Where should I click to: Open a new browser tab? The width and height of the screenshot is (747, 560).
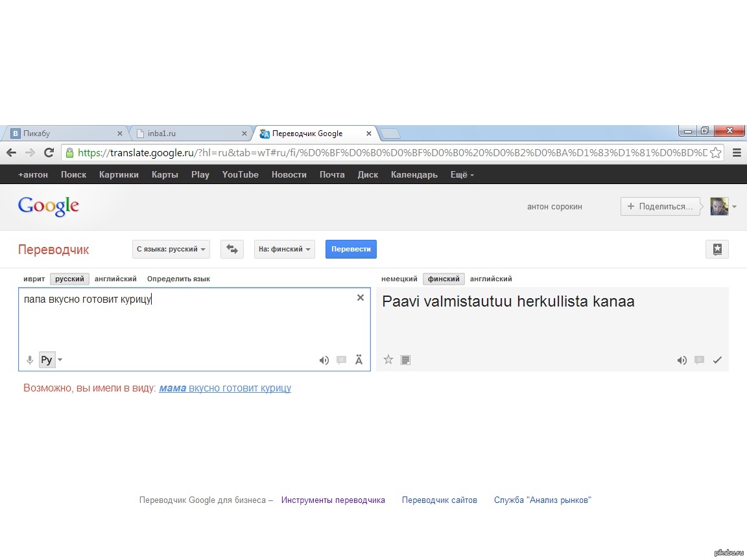point(390,134)
